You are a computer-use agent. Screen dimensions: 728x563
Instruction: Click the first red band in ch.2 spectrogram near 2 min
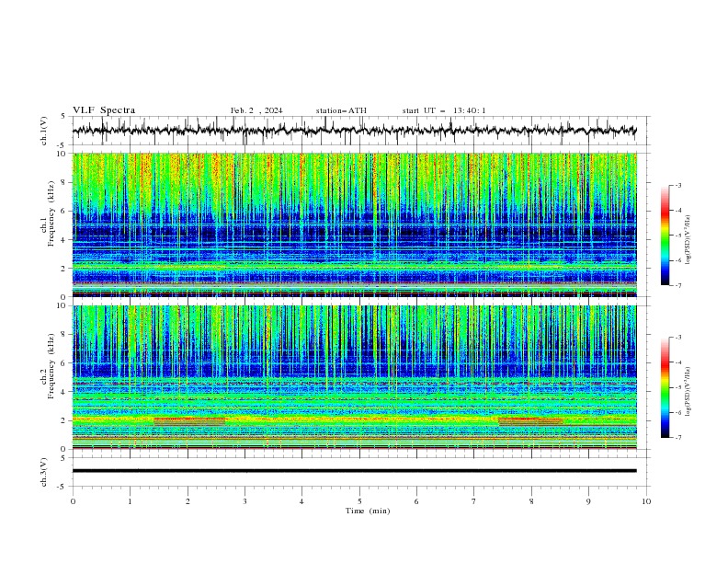[x=189, y=421]
